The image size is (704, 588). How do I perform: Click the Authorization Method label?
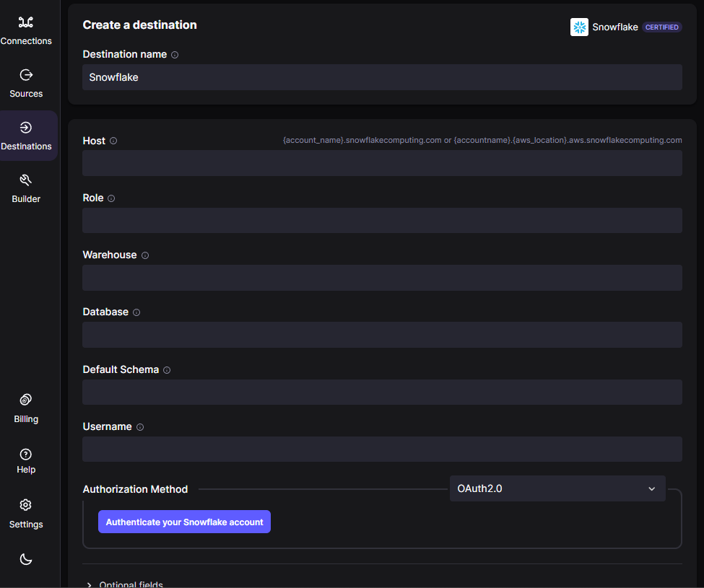click(x=135, y=489)
